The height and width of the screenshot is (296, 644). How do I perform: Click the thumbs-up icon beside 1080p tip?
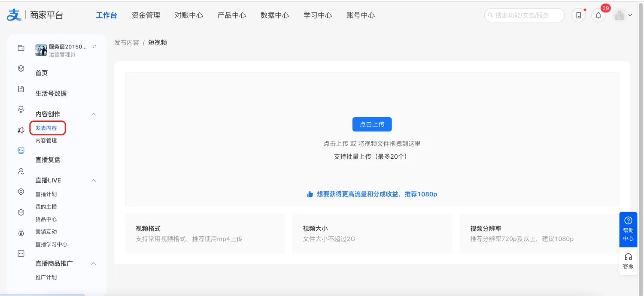click(x=310, y=194)
